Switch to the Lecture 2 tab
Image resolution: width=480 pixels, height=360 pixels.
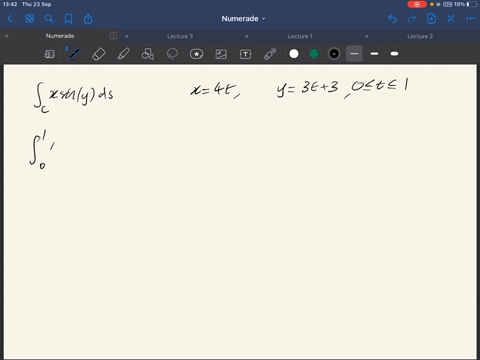pos(420,36)
